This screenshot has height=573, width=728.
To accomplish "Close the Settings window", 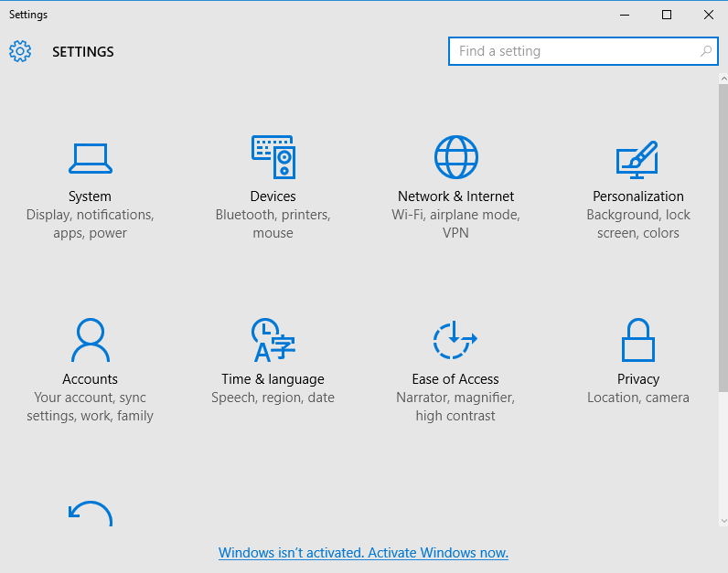I will tap(709, 15).
